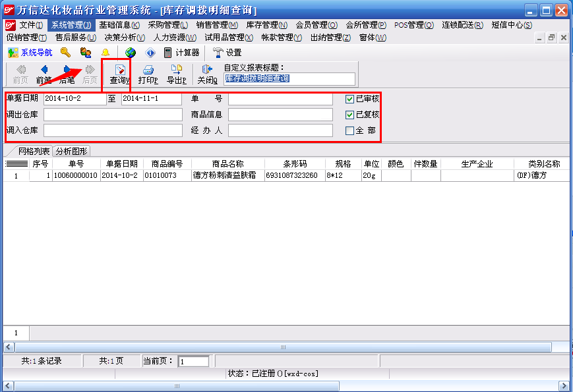Click the 单据日期 column header
The image size is (573, 392).
point(122,164)
